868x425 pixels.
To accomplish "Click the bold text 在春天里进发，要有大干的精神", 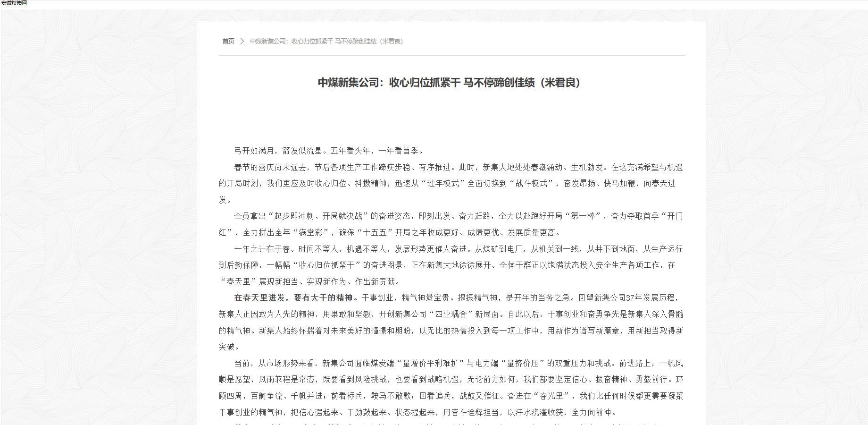I will point(293,297).
